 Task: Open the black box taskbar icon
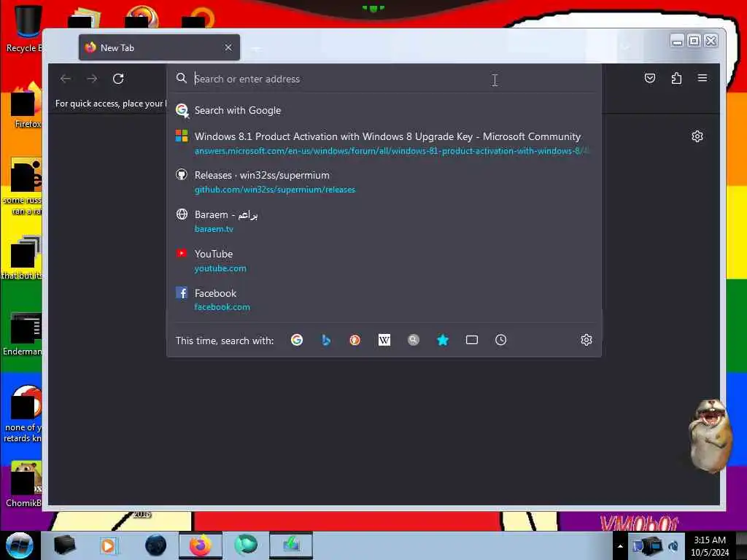click(x=64, y=545)
